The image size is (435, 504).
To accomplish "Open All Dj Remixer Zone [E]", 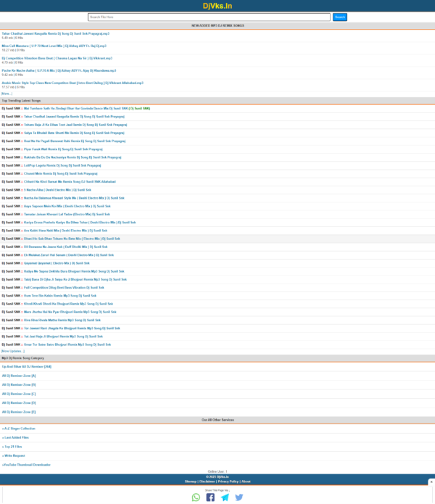I will point(19,412).
